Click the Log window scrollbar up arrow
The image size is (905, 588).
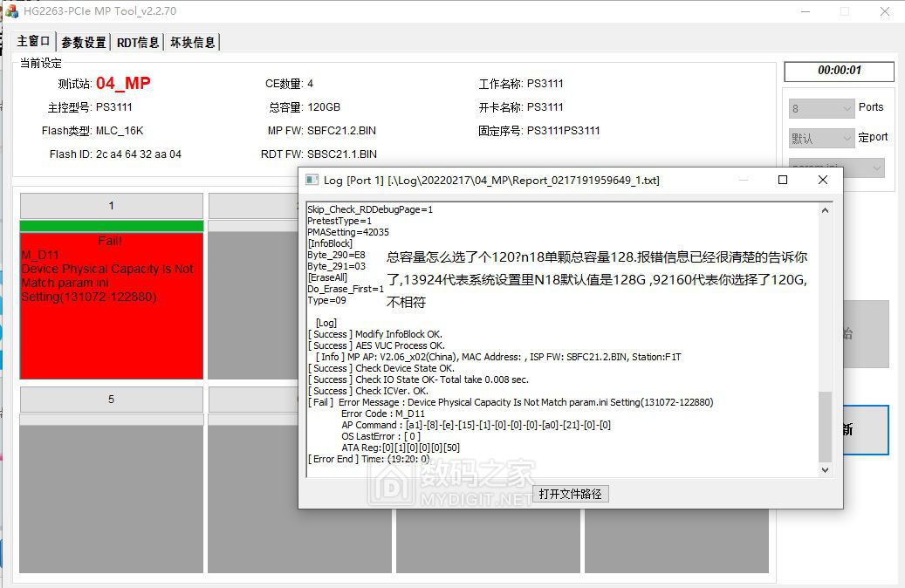click(825, 210)
